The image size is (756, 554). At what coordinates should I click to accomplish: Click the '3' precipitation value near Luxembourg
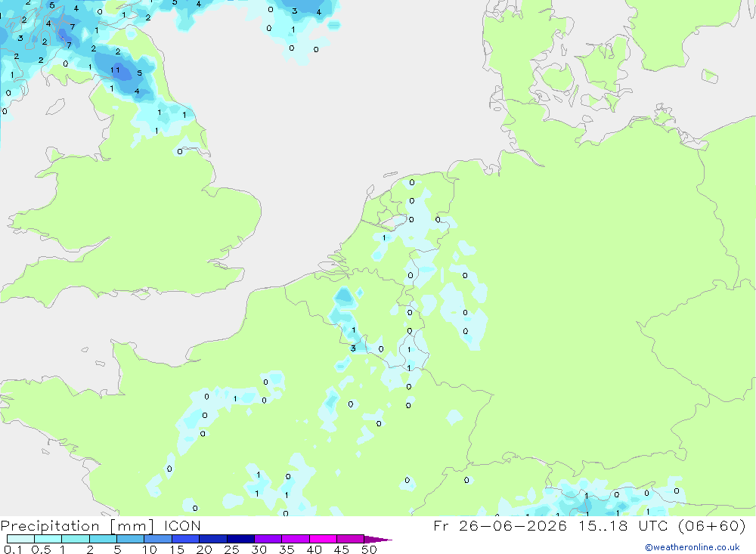pos(353,348)
